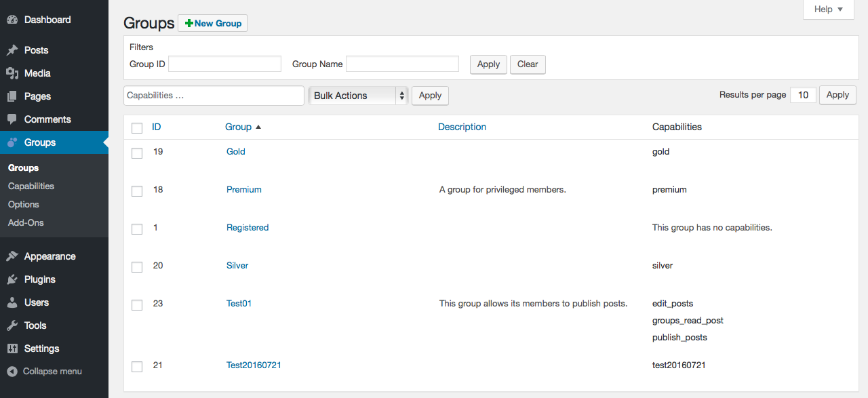The image size is (868, 398).
Task: Clear the filters
Action: [528, 64]
